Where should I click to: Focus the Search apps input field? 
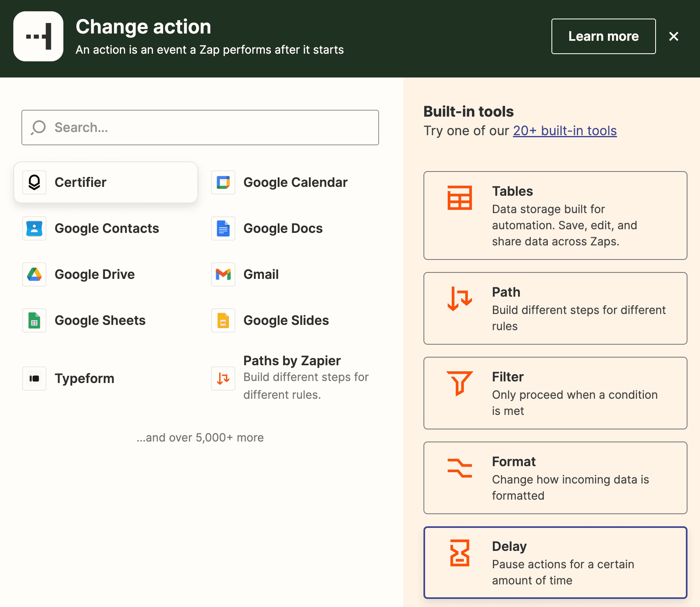point(200,128)
